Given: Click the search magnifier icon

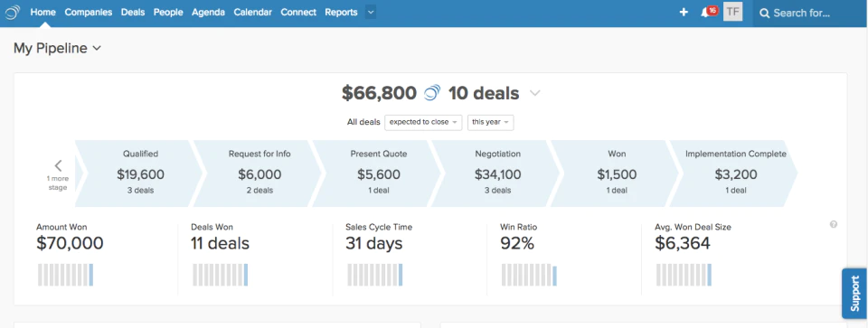Looking at the screenshot, I should (765, 14).
